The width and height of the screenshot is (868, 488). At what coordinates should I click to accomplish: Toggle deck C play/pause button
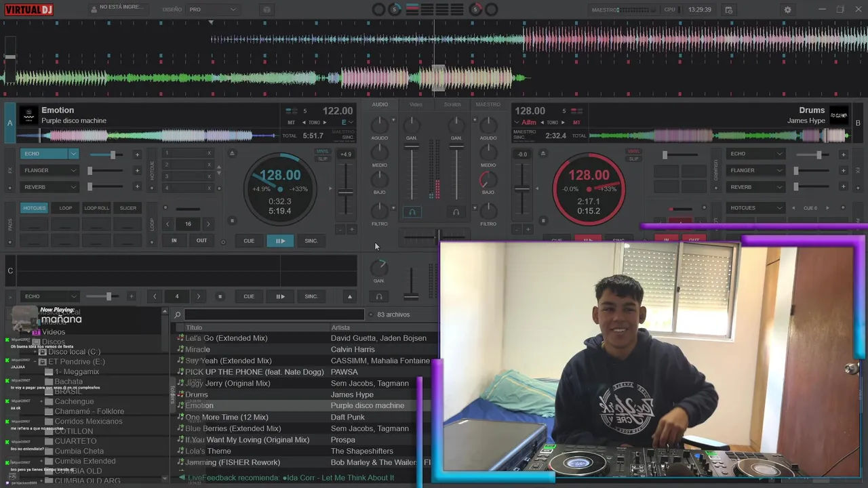[x=280, y=296]
